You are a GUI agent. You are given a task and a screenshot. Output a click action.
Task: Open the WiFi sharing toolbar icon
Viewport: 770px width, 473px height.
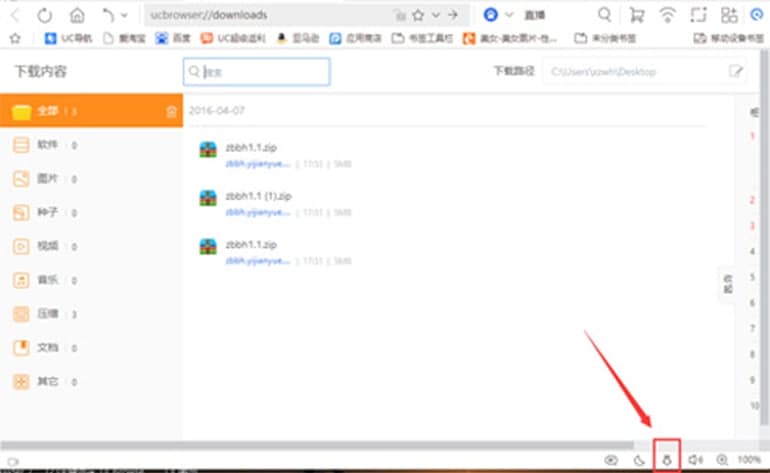coord(667,15)
